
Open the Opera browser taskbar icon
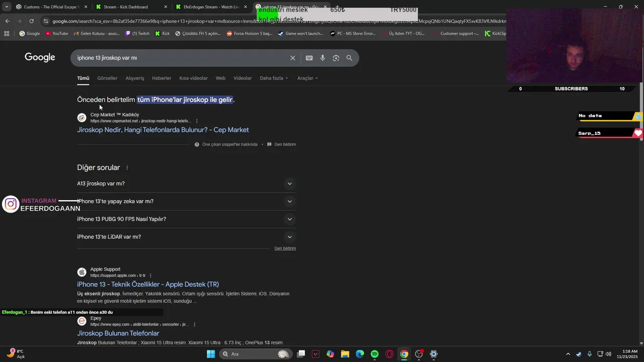tap(389, 354)
